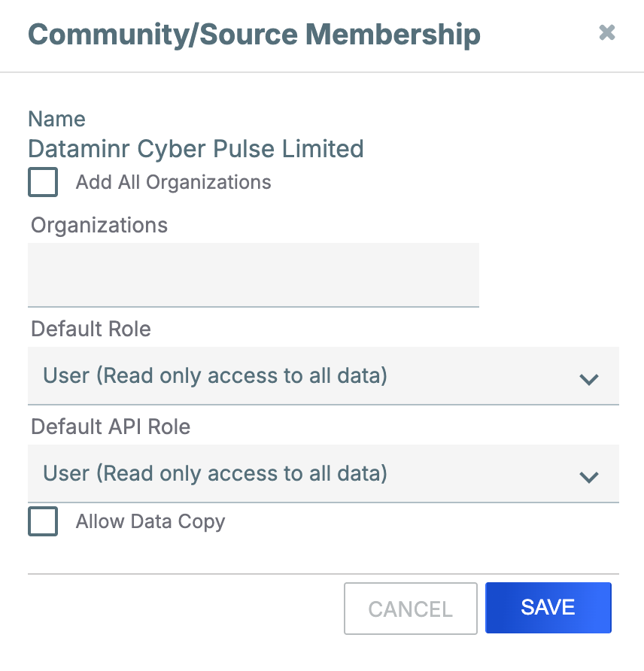Click inside the Organizations field
The image size is (644, 671).
(x=254, y=275)
